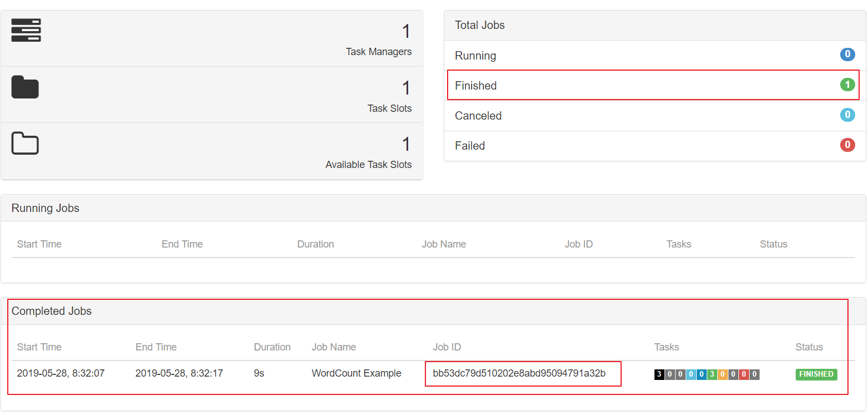Open job ID bb53dc79d510202e8abd95094791a32b

pyautogui.click(x=519, y=373)
